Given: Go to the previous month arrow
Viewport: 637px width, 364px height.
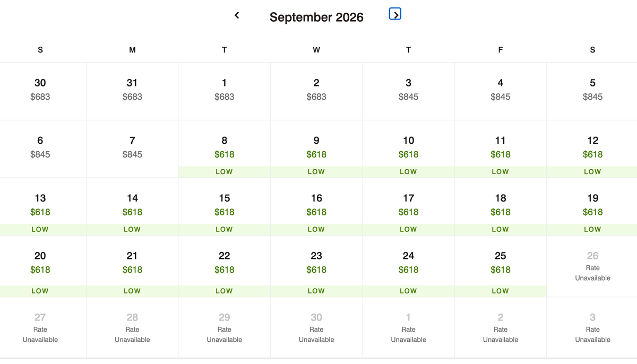Looking at the screenshot, I should tap(237, 15).
